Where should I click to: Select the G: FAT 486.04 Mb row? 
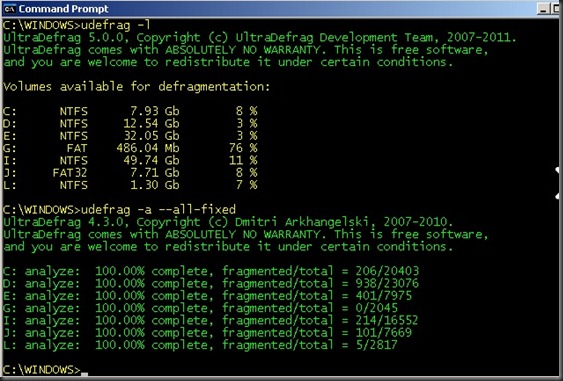(x=130, y=148)
